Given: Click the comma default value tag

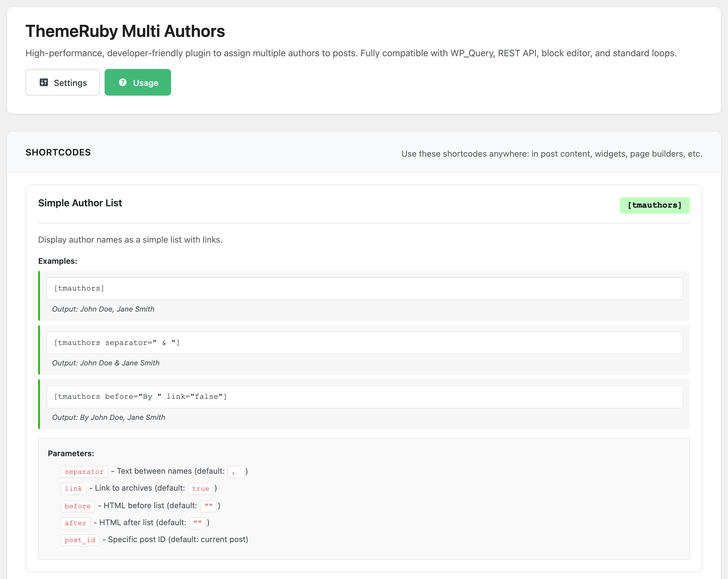Looking at the screenshot, I should [236, 472].
